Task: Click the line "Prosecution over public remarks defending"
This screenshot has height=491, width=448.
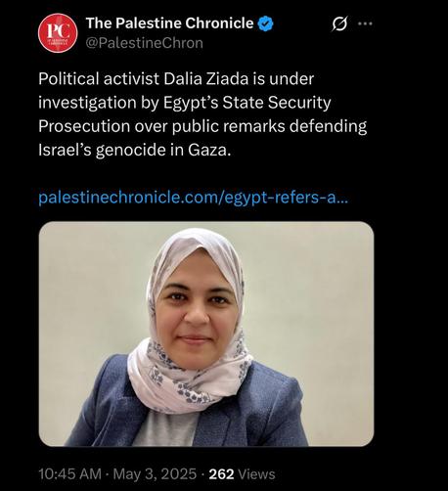Action: (x=202, y=126)
